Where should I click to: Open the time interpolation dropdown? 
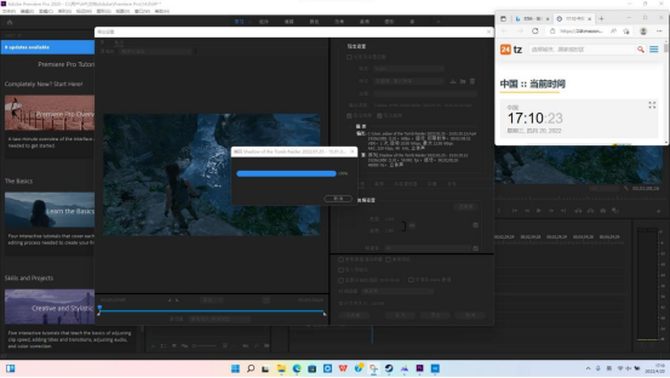398,291
